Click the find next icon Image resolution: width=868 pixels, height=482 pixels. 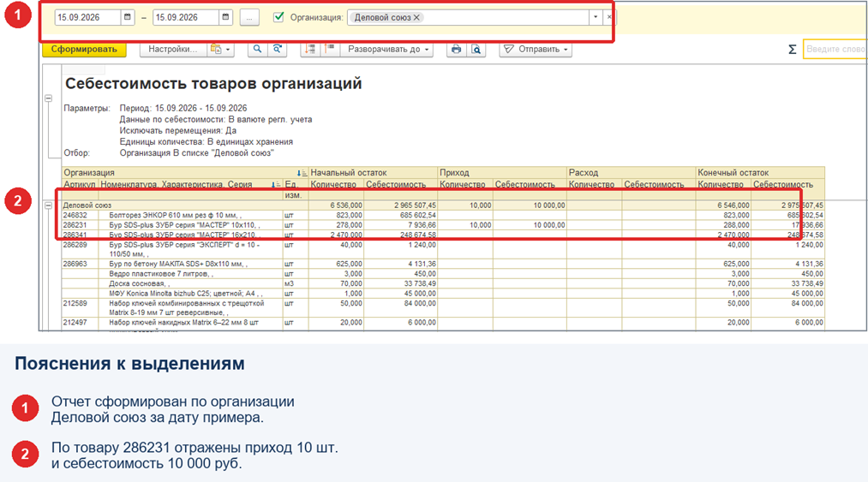(x=278, y=50)
